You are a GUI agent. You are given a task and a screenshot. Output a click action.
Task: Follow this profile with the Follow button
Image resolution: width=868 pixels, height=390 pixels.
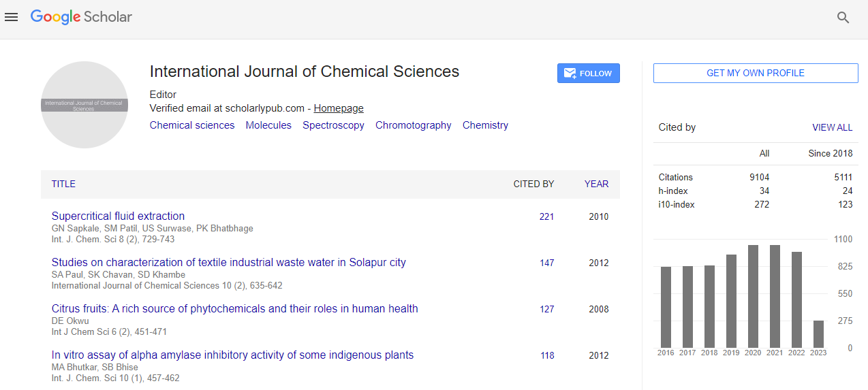click(x=589, y=74)
